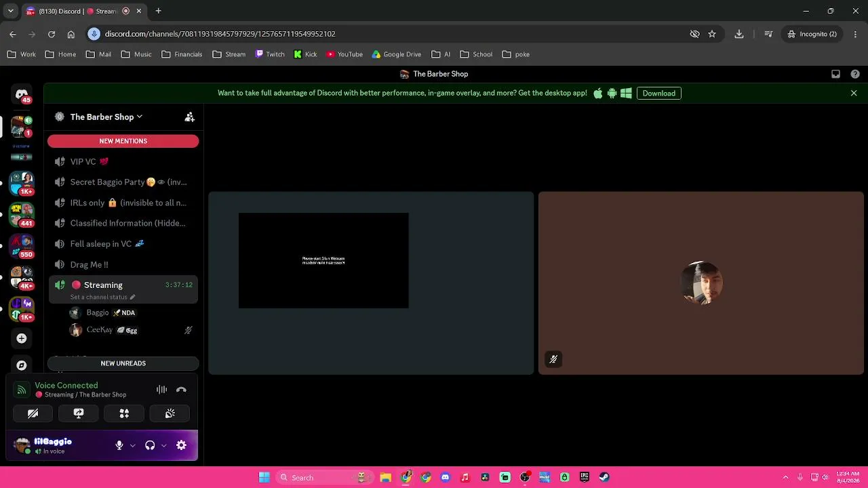868x488 pixels.
Task: Expand the microphone input options arrow
Action: coord(132,445)
